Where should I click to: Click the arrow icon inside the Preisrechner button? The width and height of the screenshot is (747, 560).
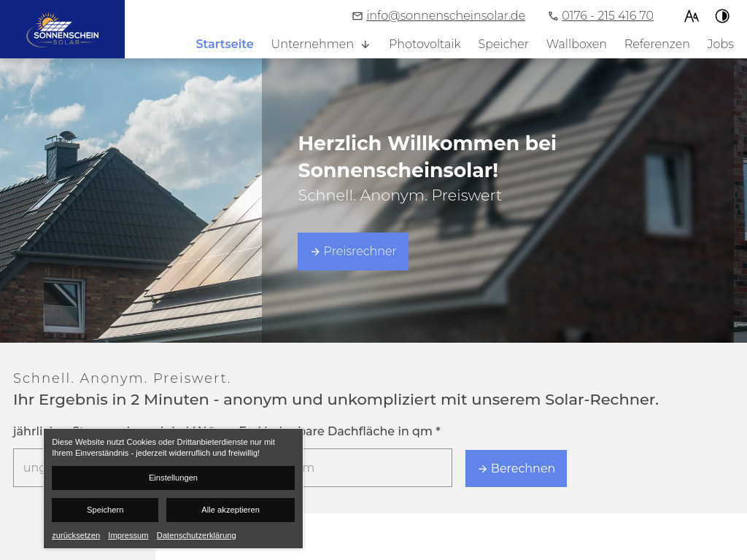(x=316, y=252)
